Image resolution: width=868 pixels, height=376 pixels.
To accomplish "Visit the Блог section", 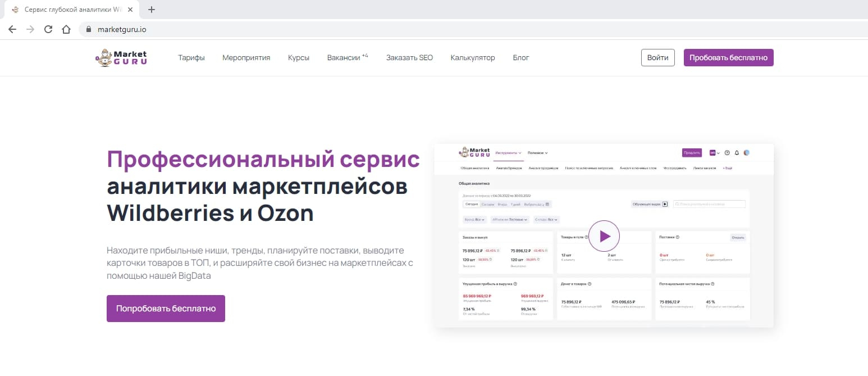I will pyautogui.click(x=521, y=58).
